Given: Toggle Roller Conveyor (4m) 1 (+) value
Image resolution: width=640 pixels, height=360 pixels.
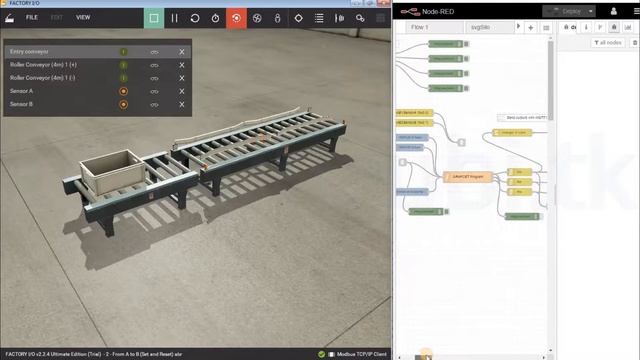Looking at the screenshot, I should click(123, 65).
